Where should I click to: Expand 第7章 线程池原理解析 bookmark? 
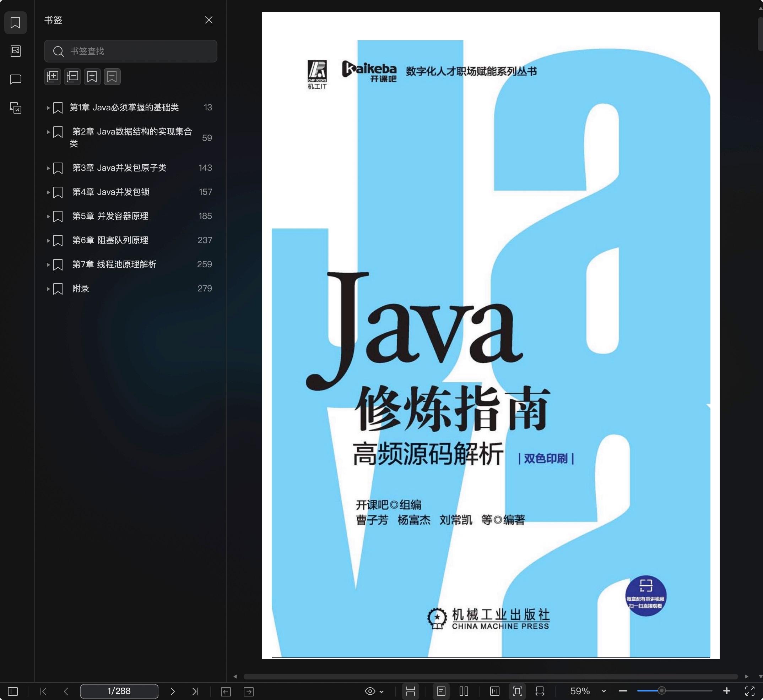point(48,265)
